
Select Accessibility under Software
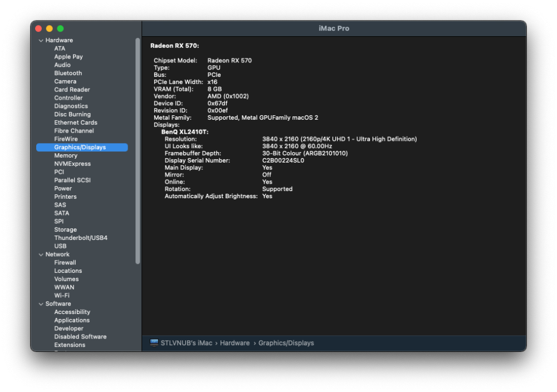(72, 312)
